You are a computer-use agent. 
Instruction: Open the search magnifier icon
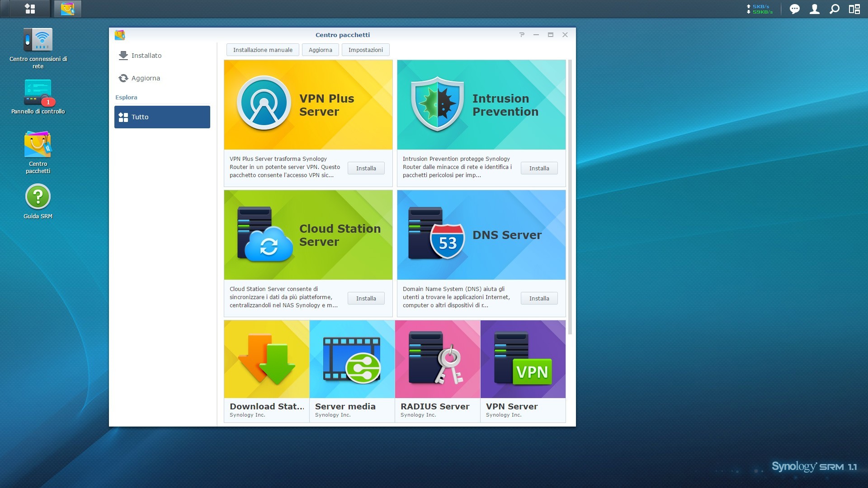[x=834, y=9]
